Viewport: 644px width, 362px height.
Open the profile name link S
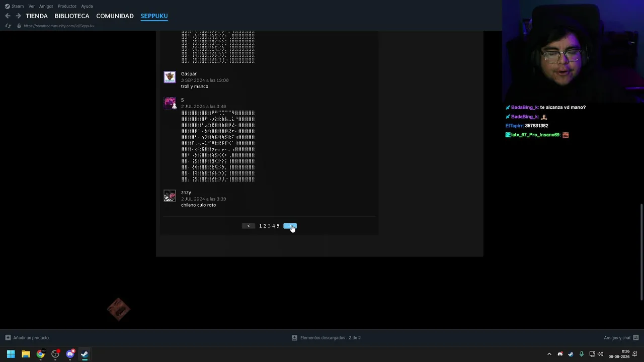tap(183, 100)
